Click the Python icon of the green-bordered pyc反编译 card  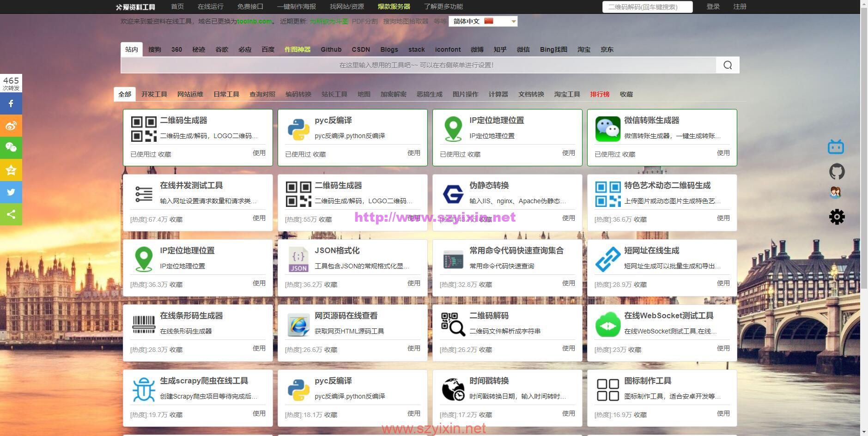(298, 129)
